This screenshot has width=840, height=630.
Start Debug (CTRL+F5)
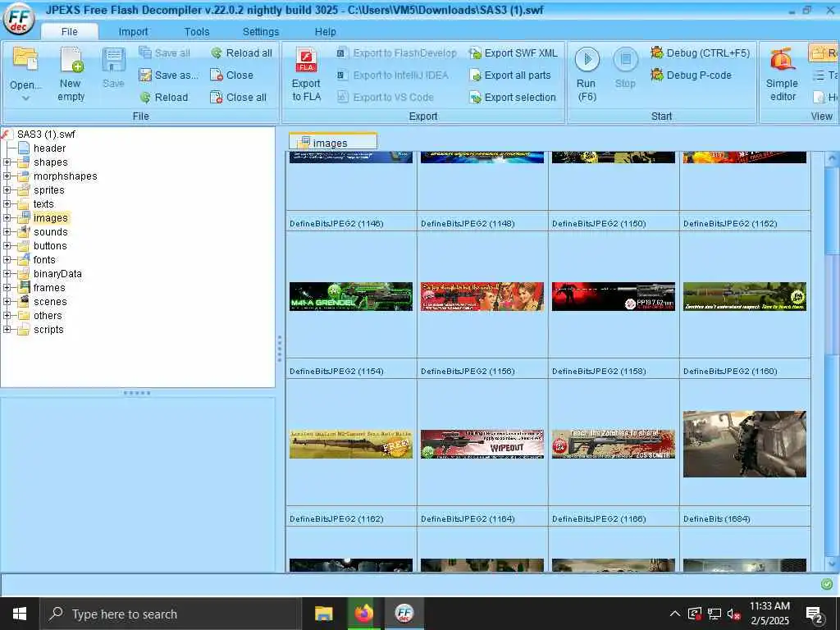click(700, 53)
